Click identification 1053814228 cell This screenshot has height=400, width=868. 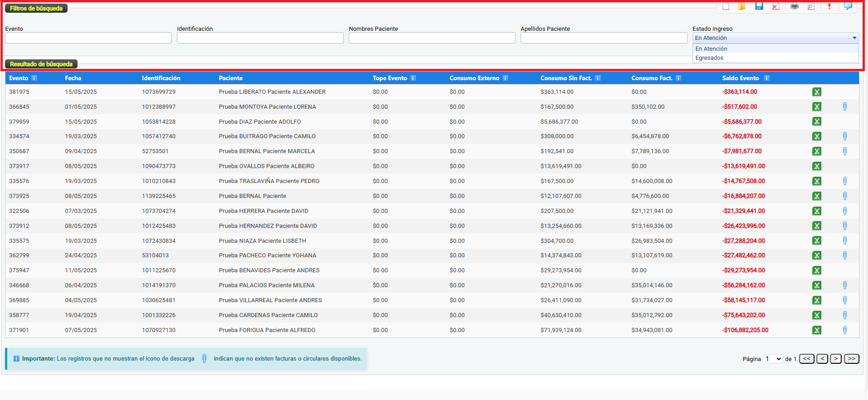point(159,122)
